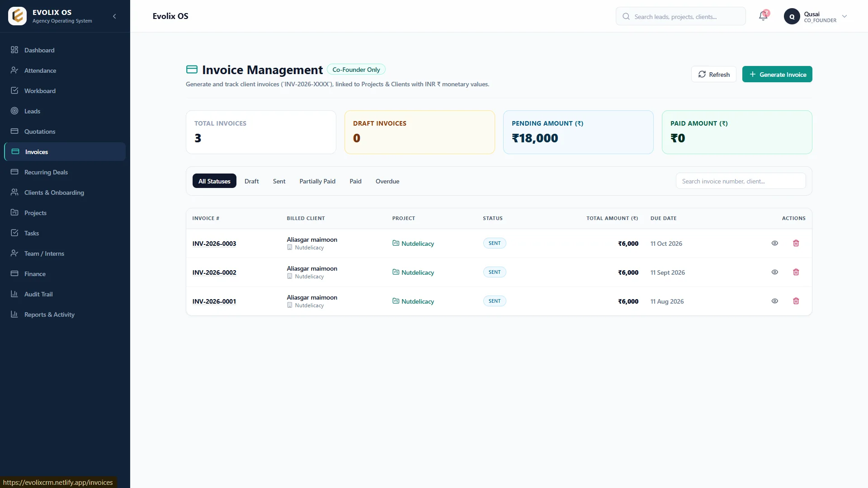Open invoice INV-2026-0002

(214, 272)
